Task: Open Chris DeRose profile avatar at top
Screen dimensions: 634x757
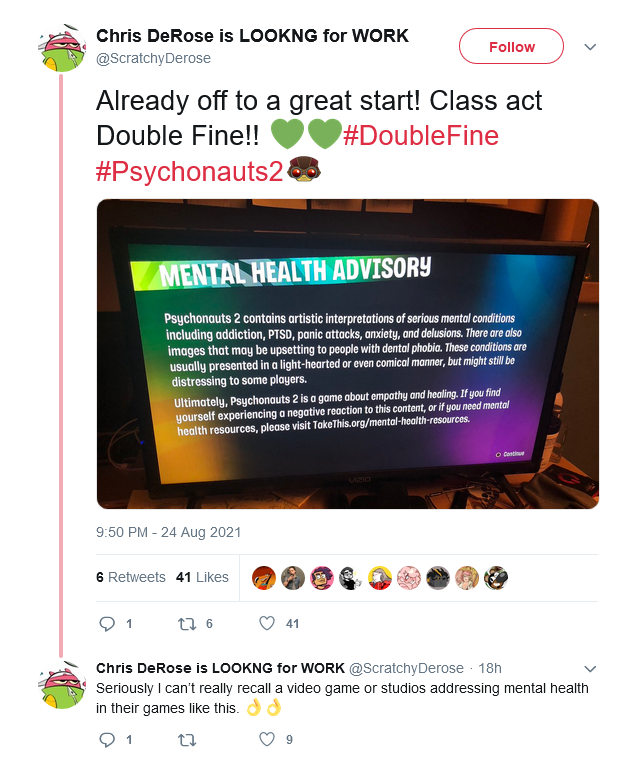Action: coord(61,48)
